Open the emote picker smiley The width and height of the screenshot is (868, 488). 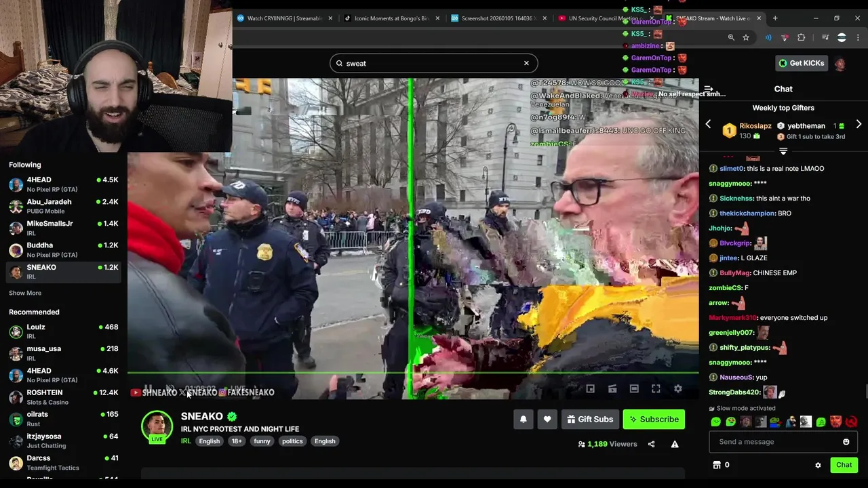coord(846,442)
